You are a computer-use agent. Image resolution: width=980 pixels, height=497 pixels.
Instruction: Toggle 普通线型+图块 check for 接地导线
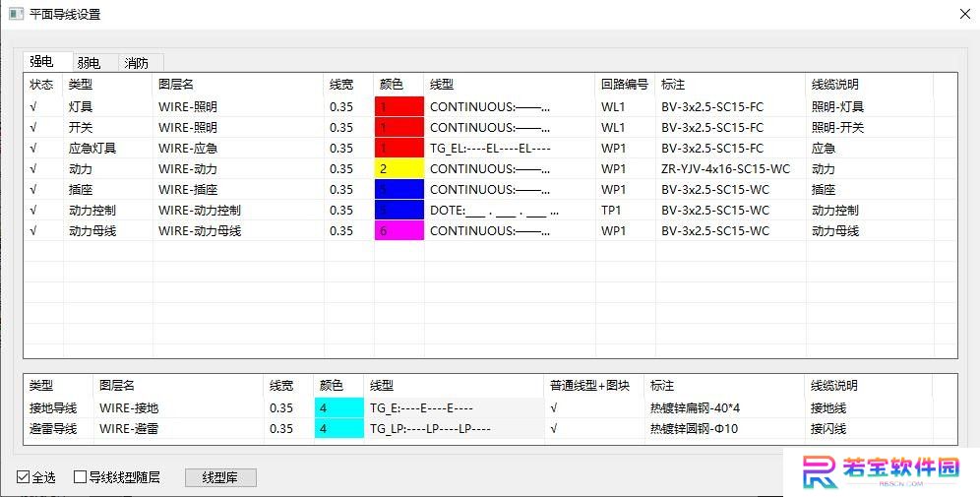tap(554, 408)
